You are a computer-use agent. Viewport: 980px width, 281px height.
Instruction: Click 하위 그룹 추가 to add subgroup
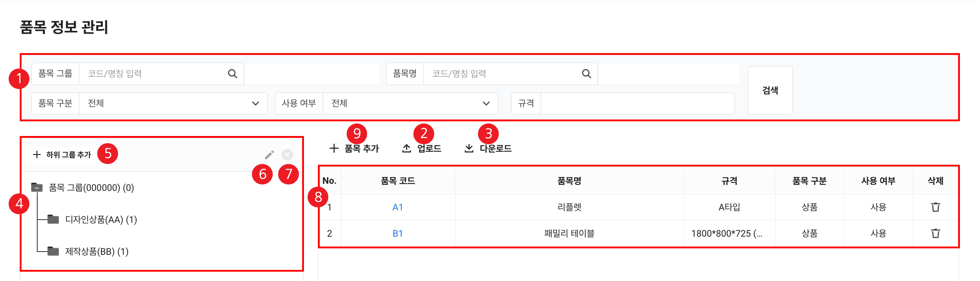pyautogui.click(x=63, y=155)
